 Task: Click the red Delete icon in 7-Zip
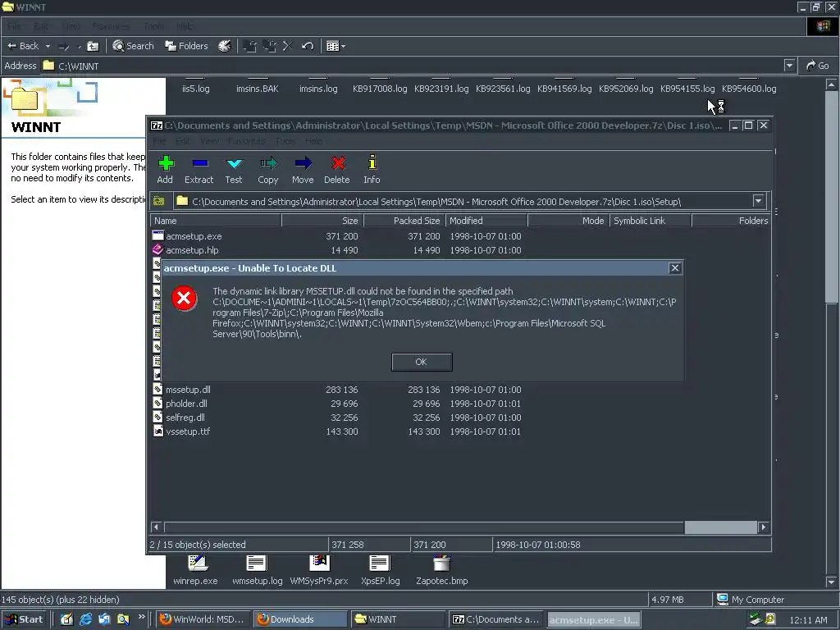(x=337, y=163)
